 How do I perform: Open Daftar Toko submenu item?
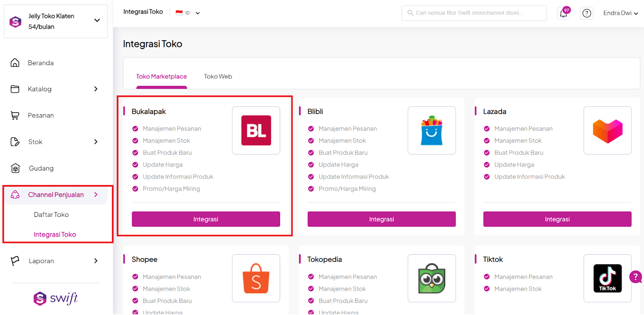pyautogui.click(x=51, y=214)
